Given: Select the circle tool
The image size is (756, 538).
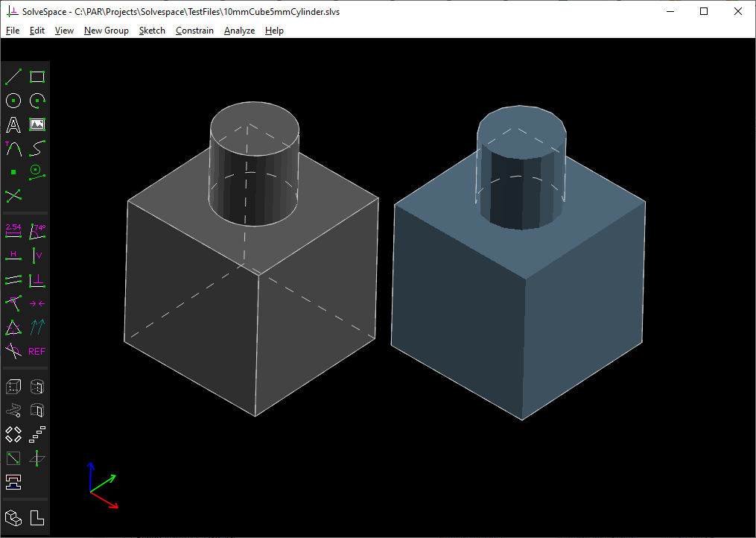Looking at the screenshot, I should point(13,101).
